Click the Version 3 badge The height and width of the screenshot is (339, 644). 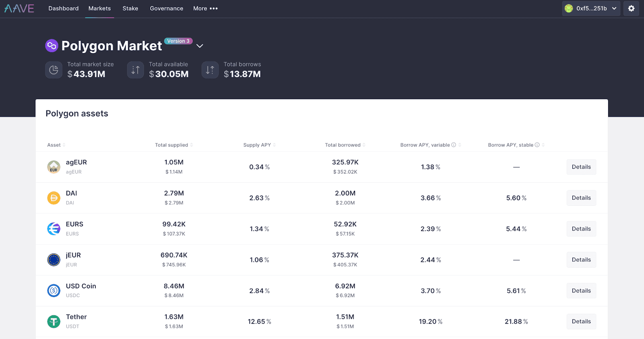pyautogui.click(x=178, y=41)
